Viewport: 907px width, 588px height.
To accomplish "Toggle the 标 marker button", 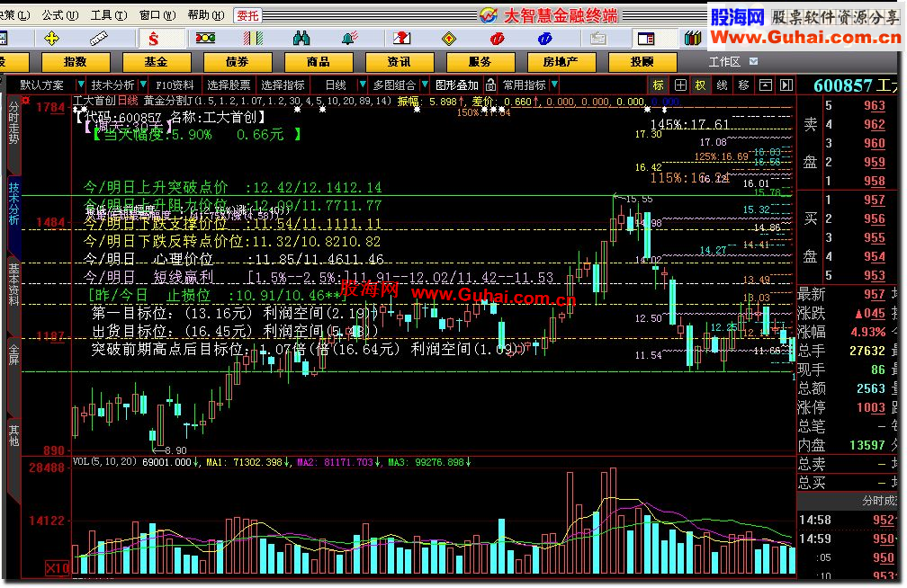I will (659, 85).
